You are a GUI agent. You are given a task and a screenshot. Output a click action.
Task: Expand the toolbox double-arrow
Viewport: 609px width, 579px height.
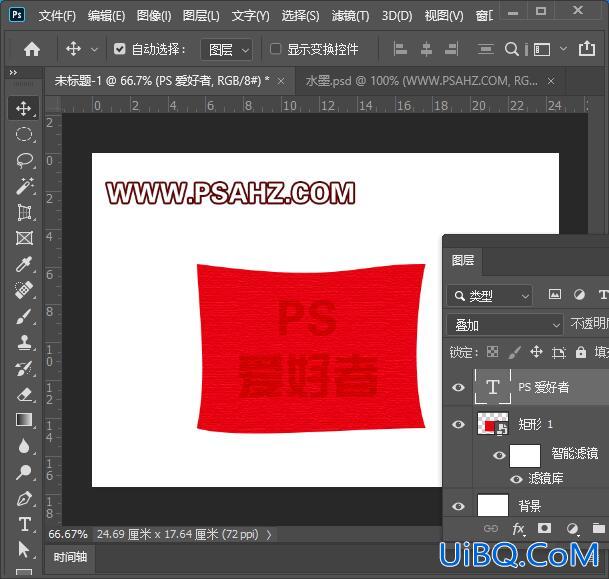[13, 73]
